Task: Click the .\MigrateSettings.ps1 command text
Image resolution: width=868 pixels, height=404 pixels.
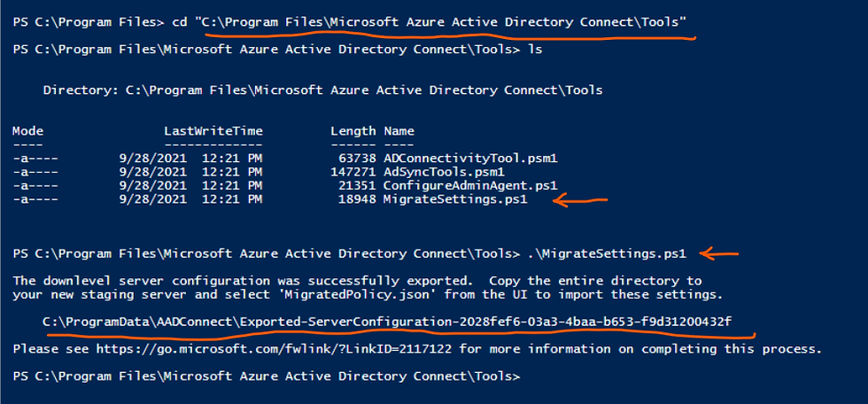Action: (606, 254)
